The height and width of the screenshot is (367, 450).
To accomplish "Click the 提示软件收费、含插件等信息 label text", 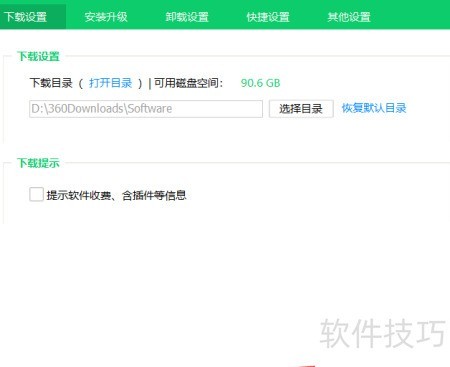I will 116,195.
